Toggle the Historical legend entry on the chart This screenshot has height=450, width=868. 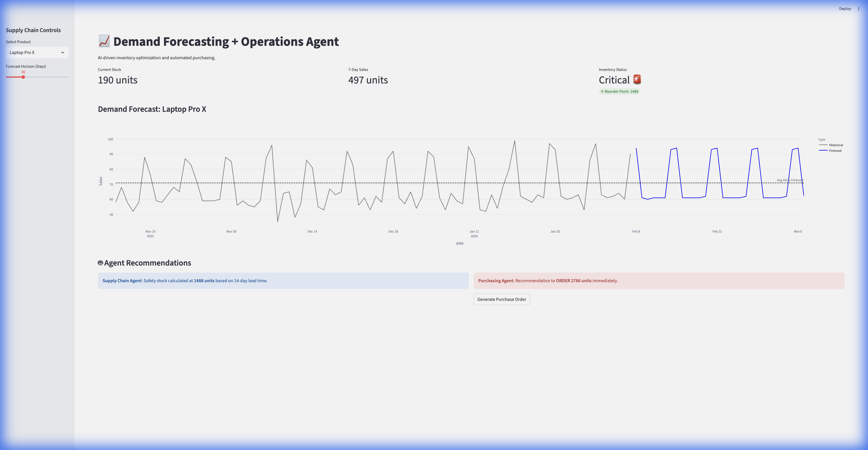tap(834, 145)
